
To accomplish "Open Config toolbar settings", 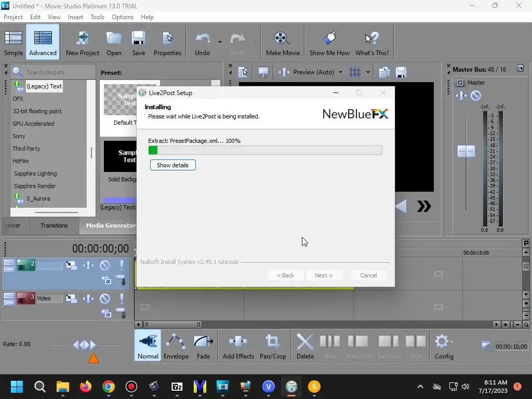I will 444,346.
